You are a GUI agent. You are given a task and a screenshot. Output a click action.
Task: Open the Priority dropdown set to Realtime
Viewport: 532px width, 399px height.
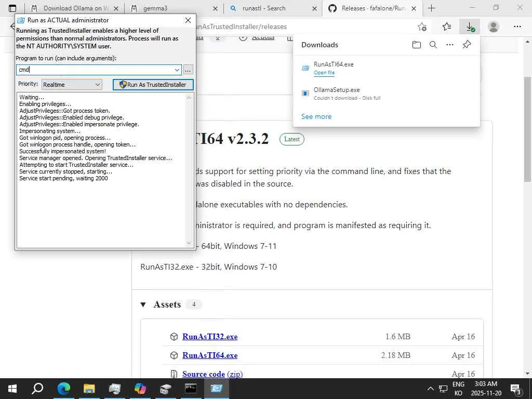(72, 85)
